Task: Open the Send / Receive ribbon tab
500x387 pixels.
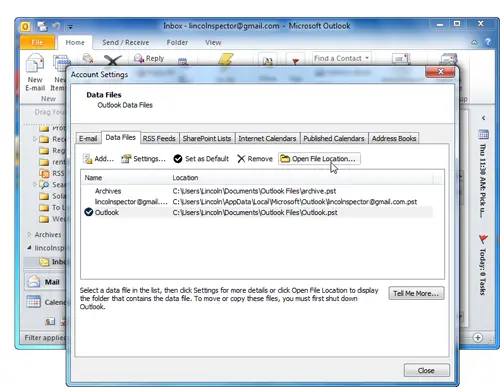Action: point(126,42)
